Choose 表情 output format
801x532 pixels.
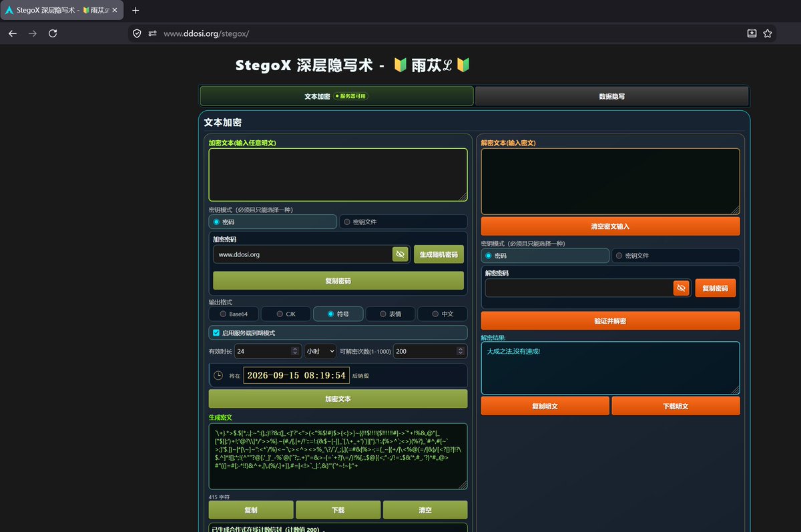coord(390,314)
